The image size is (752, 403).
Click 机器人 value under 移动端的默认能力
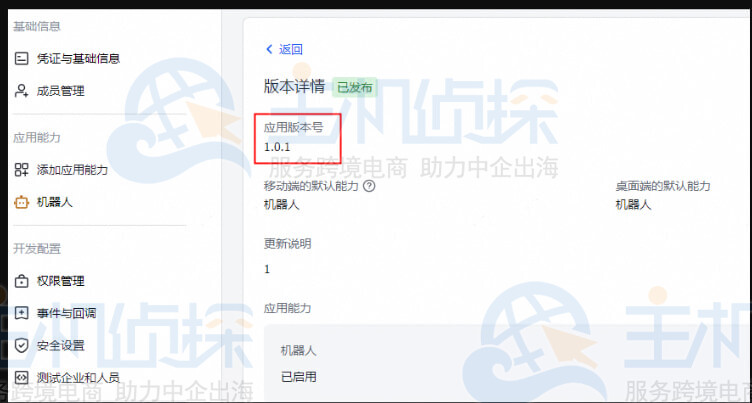tap(282, 205)
